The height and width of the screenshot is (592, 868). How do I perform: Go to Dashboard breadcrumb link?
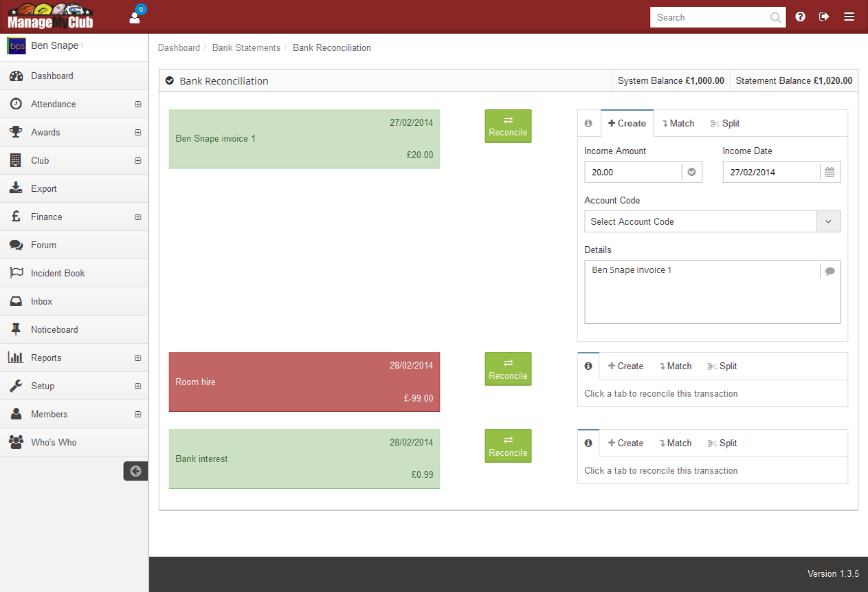[179, 48]
